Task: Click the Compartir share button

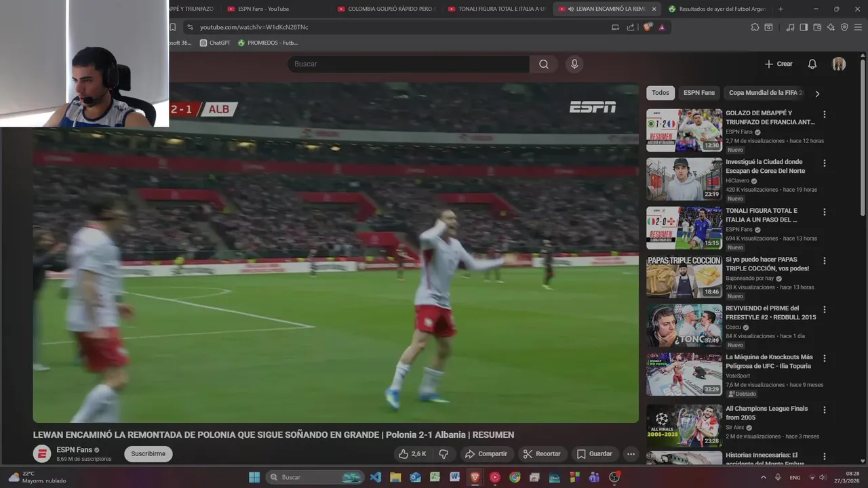Action: click(x=486, y=453)
